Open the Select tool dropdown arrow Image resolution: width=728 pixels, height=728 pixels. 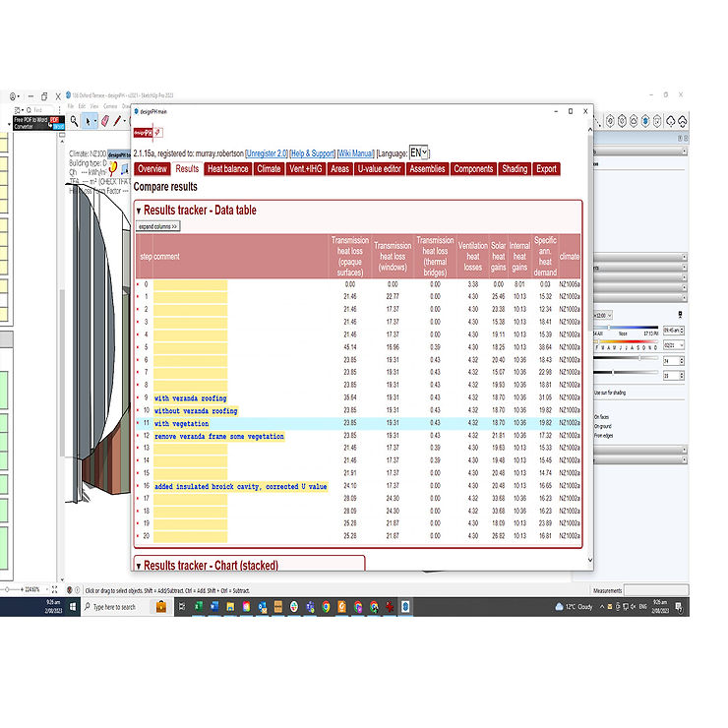pyautogui.click(x=95, y=122)
